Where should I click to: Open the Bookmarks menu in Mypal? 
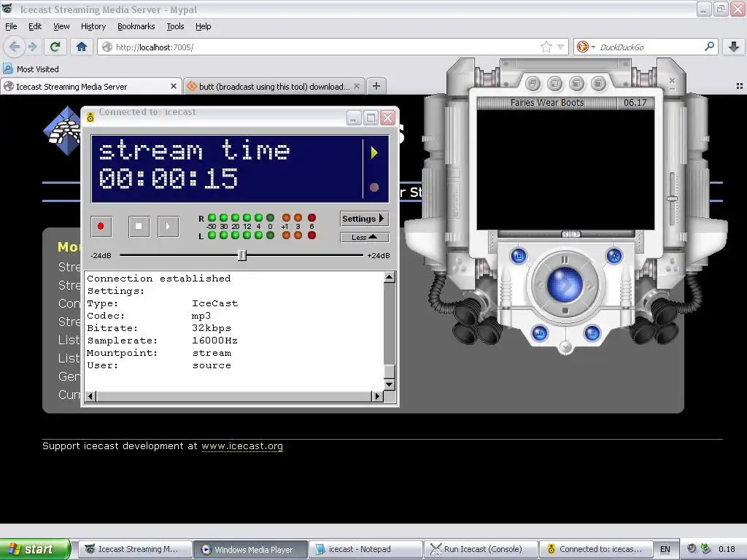pos(136,26)
